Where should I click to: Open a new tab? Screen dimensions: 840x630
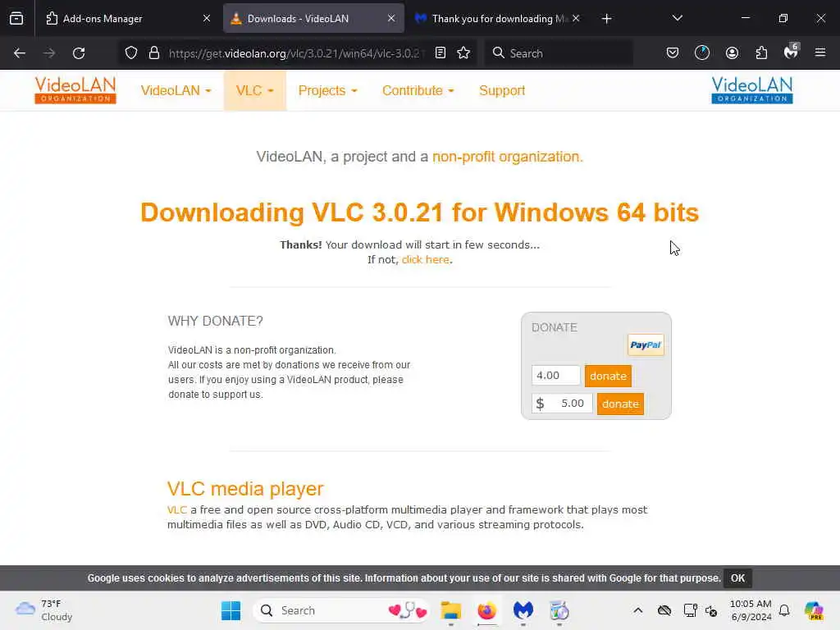point(606,19)
